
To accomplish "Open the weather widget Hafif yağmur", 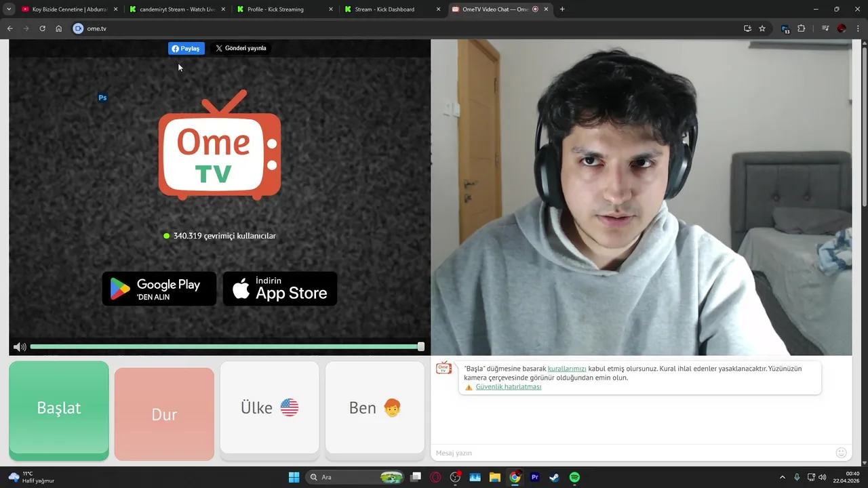I will 31,477.
